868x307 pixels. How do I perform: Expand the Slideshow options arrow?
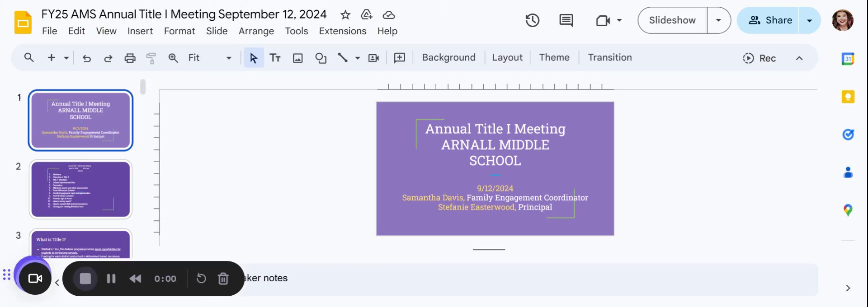pyautogui.click(x=718, y=20)
